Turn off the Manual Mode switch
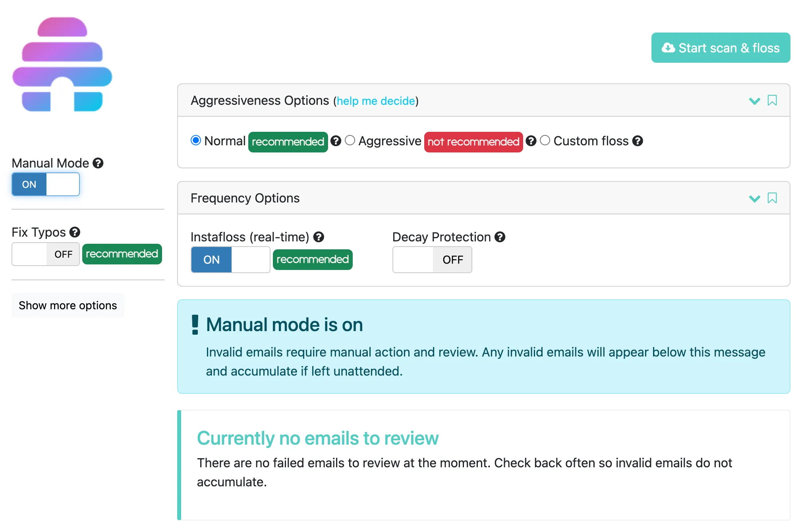Image resolution: width=800 pixels, height=532 pixels. 46,184
